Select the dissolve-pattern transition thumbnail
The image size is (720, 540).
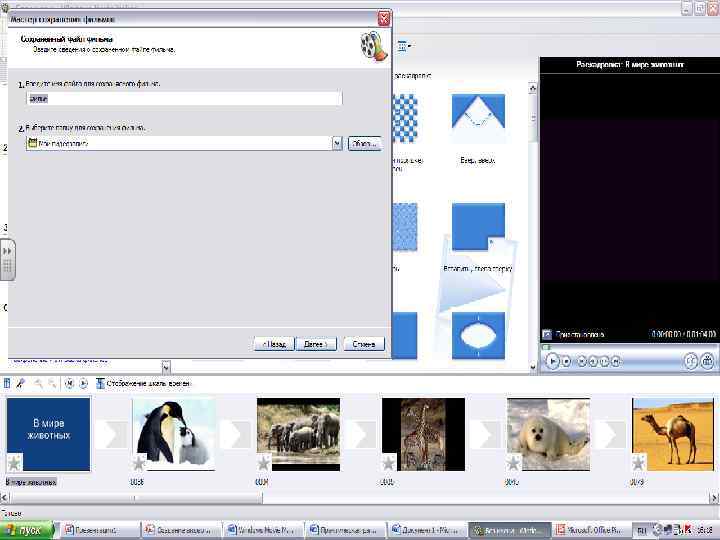(405, 227)
